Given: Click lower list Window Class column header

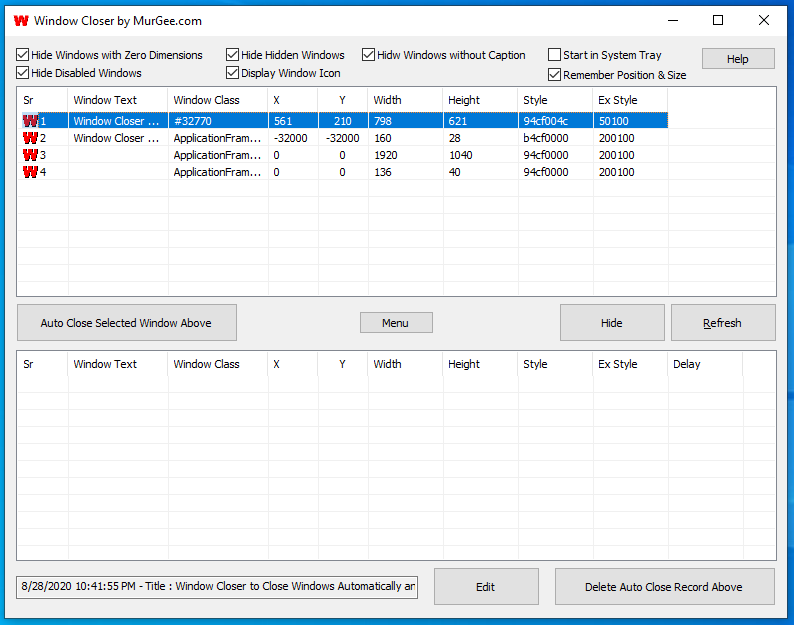Looking at the screenshot, I should pos(218,364).
